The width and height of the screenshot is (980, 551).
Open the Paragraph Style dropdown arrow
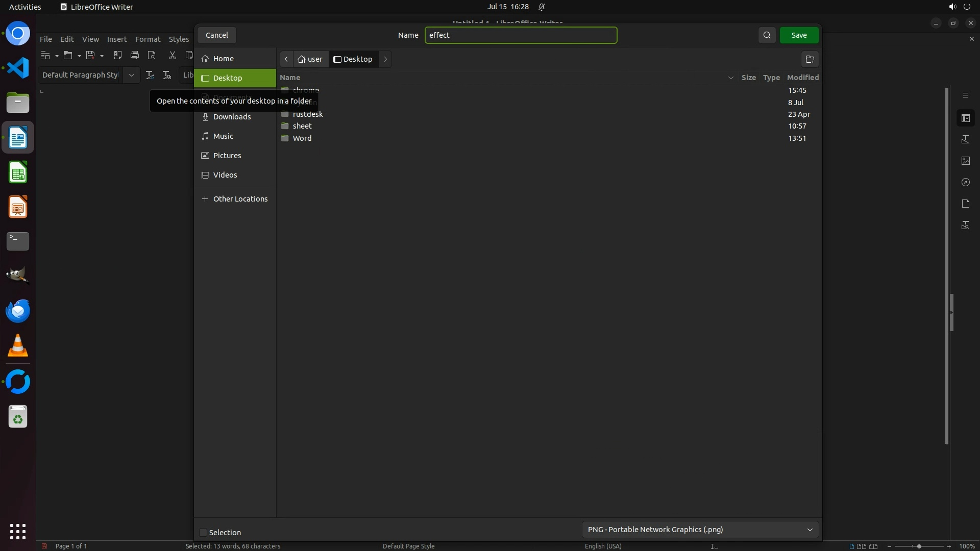(x=131, y=75)
